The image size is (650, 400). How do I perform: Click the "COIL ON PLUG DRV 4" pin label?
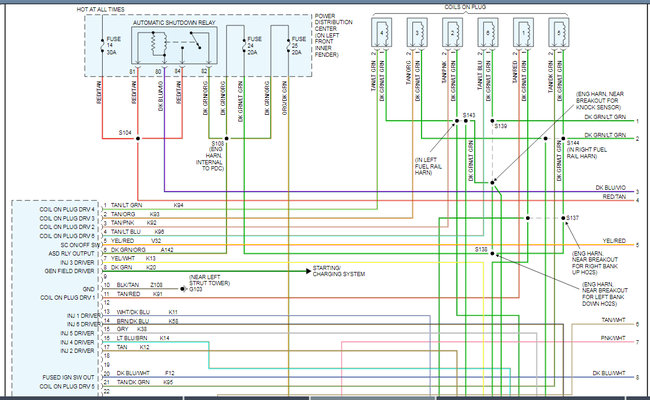[67, 209]
